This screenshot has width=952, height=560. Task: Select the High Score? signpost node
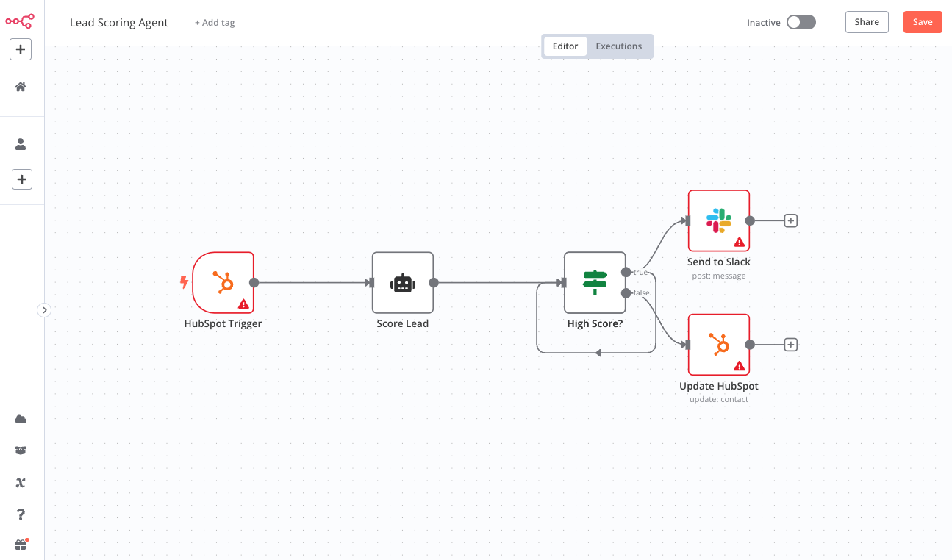pyautogui.click(x=595, y=283)
